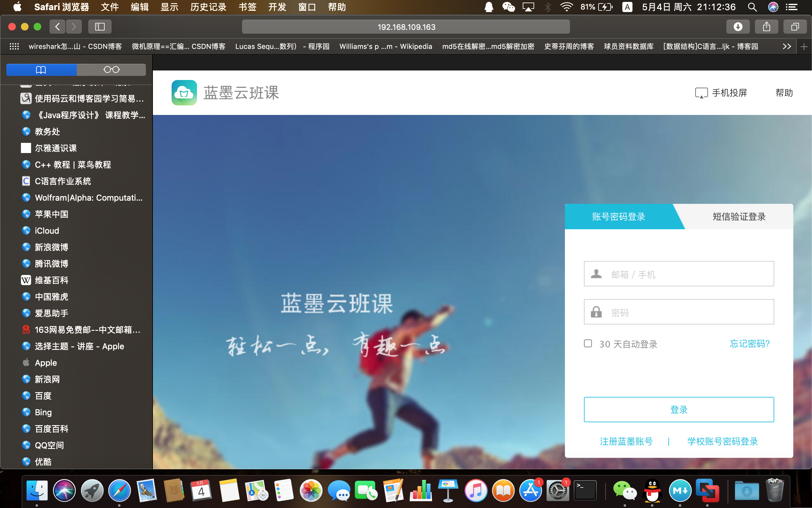The height and width of the screenshot is (508, 812).
Task: Open favorites bar item 史蒂芬周的博客
Action: [569, 46]
